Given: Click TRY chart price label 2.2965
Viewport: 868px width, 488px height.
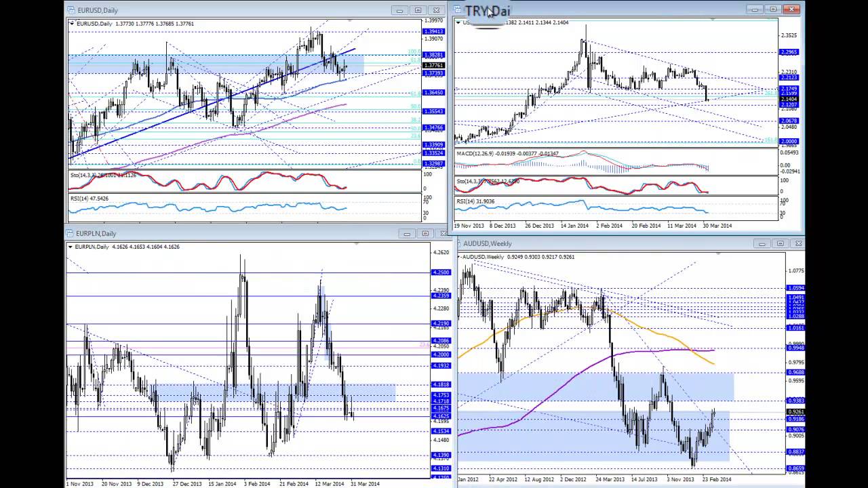Looking at the screenshot, I should [x=789, y=52].
